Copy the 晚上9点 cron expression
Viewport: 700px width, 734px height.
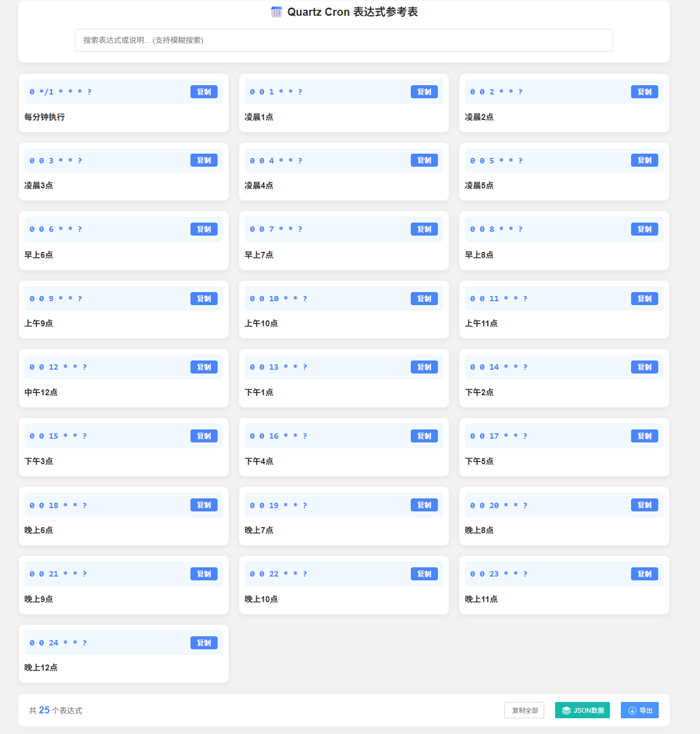point(204,574)
